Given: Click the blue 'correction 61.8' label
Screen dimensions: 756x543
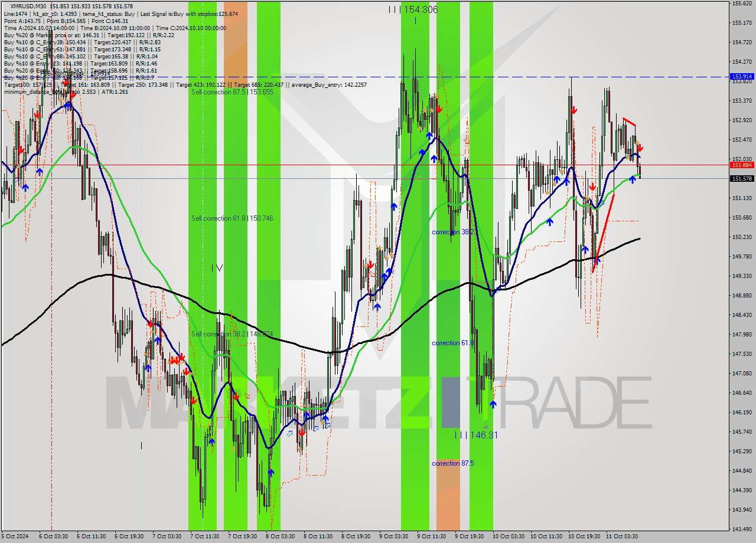Looking at the screenshot, I should [453, 343].
